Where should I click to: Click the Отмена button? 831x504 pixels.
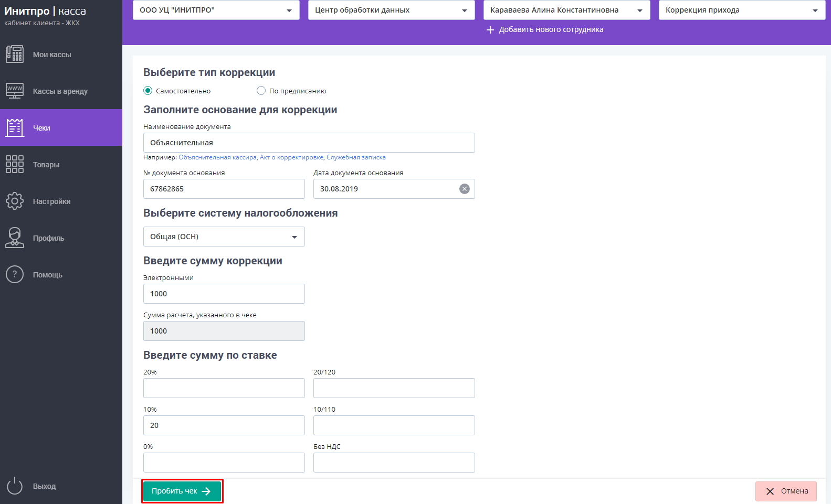coord(786,491)
